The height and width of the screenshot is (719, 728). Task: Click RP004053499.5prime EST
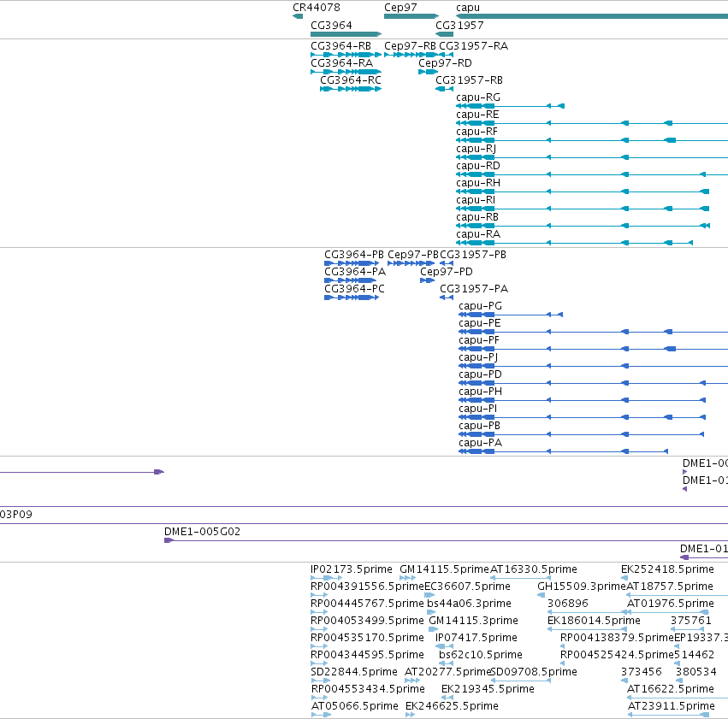click(319, 629)
